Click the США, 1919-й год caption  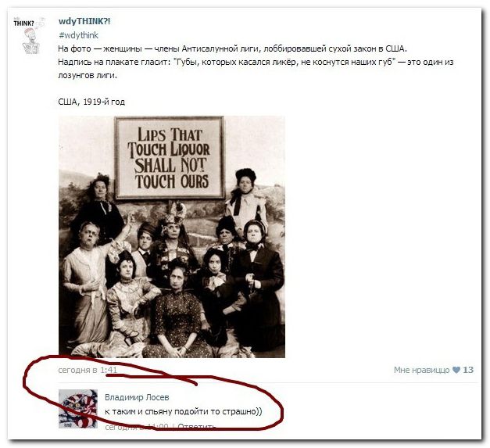(91, 102)
